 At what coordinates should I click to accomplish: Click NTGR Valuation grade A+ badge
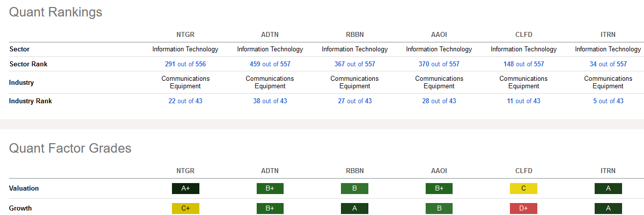click(x=185, y=189)
